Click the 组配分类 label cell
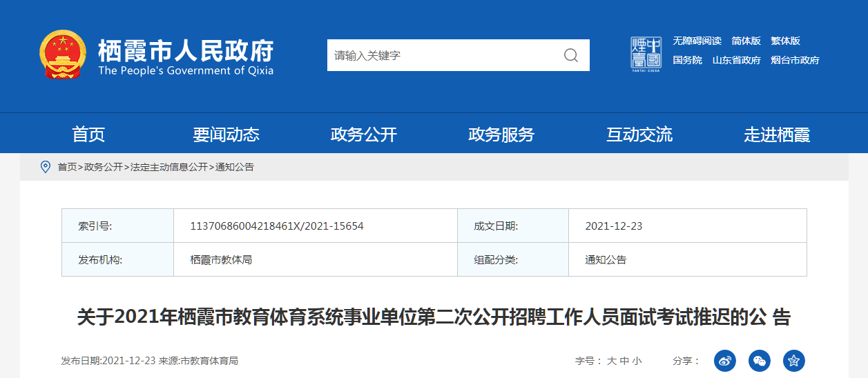The image size is (868, 378). tap(512, 259)
